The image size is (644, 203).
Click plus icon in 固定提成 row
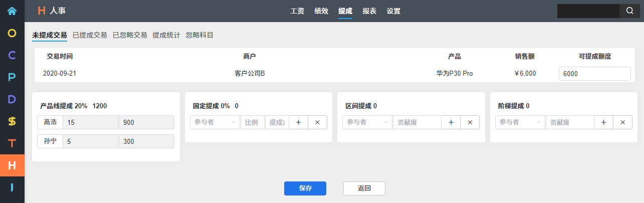(x=298, y=122)
